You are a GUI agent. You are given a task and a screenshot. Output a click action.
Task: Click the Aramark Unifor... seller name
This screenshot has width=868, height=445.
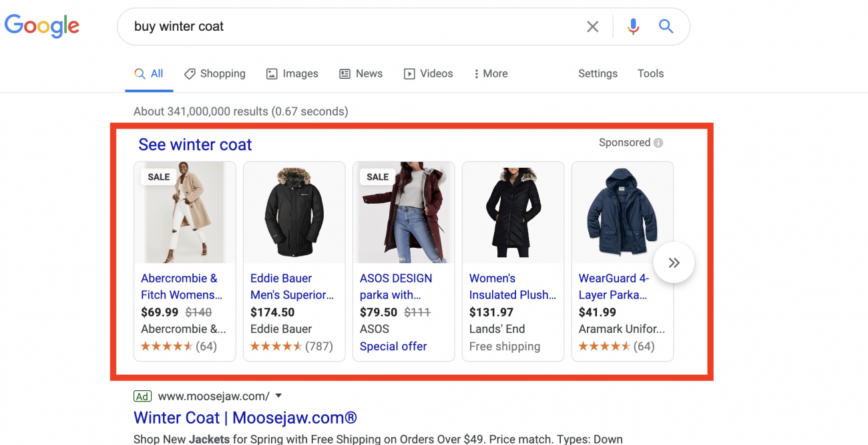[622, 329]
